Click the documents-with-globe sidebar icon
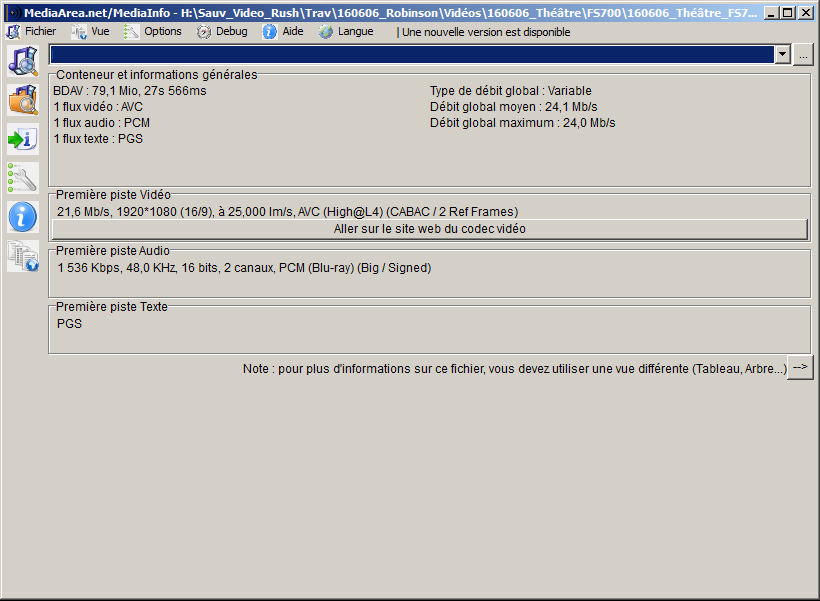The width and height of the screenshot is (820, 601). click(x=23, y=256)
